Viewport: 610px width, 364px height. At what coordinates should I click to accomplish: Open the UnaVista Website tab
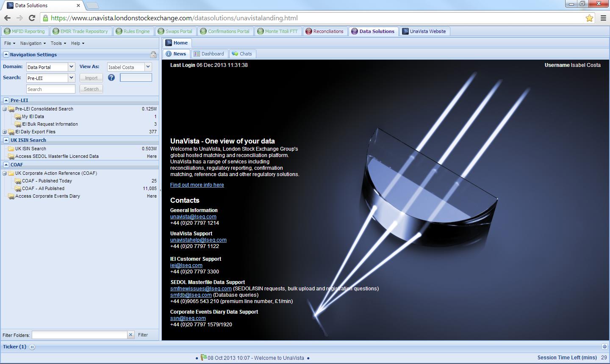coord(424,31)
